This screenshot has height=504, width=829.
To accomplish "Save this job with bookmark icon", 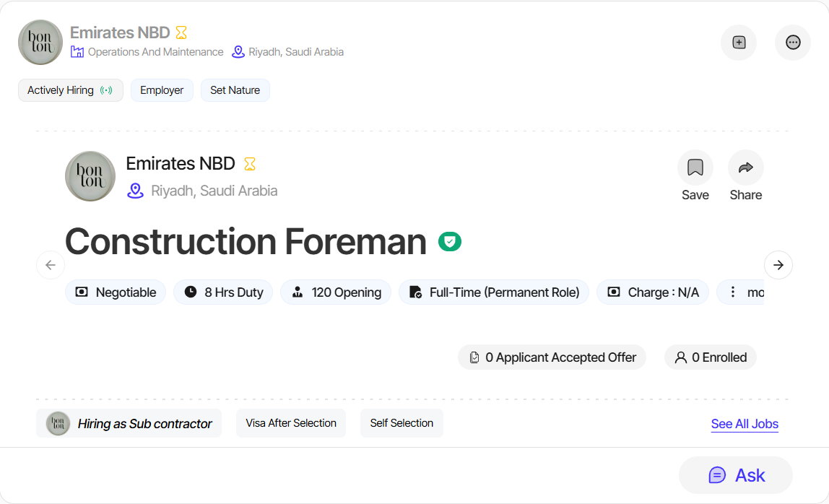I will click(x=695, y=168).
